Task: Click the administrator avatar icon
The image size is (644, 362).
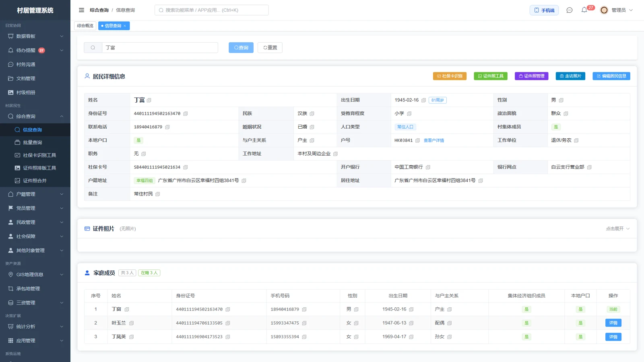Action: point(604,10)
